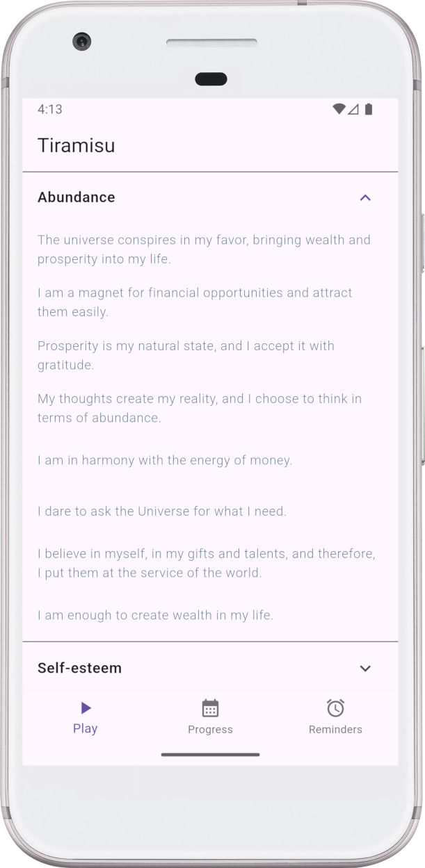
Task: Choose the harmony with energy of money affirmation
Action: pos(165,460)
